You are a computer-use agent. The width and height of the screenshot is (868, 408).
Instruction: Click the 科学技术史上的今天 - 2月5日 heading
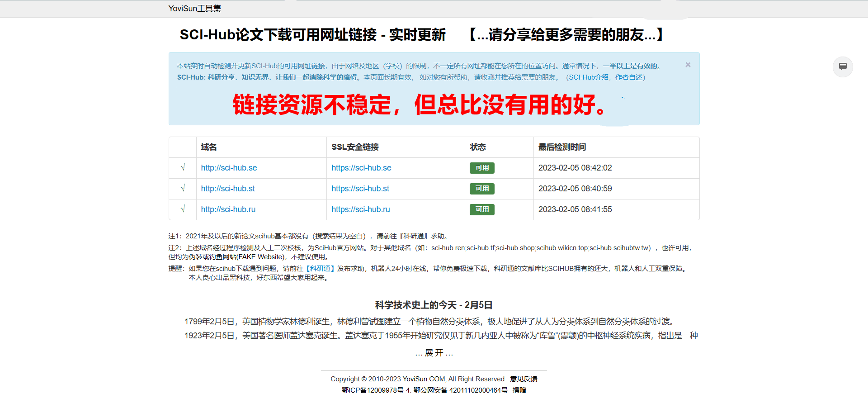click(434, 305)
